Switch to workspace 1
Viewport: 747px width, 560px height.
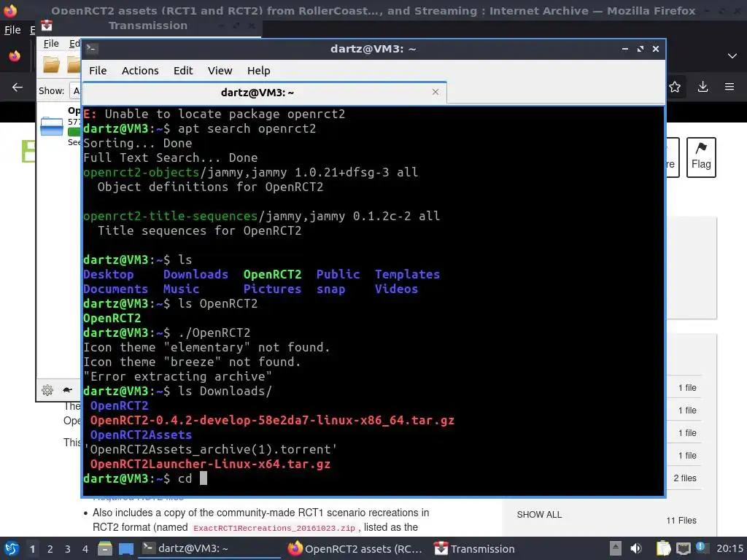(x=32, y=549)
